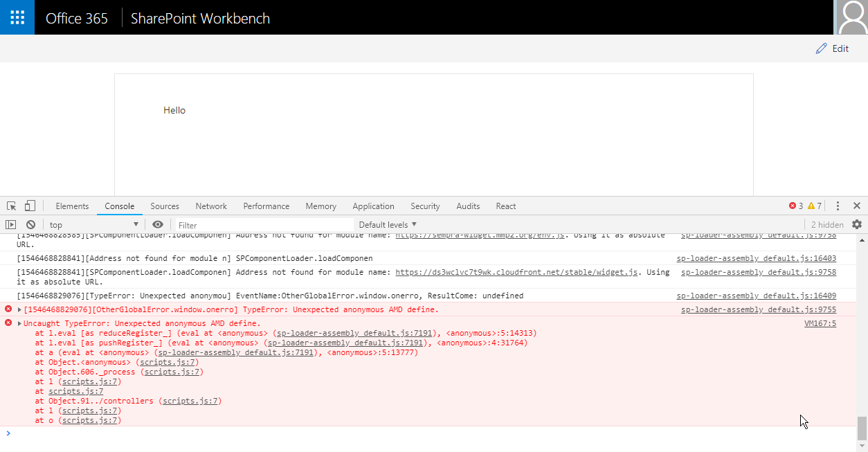Expand the Uncaught TypeError stack trace
Viewport: 868px width, 452px height.
pos(18,323)
